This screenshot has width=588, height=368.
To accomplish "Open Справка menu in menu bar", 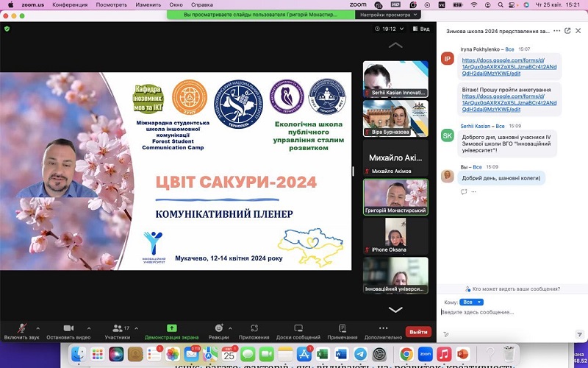I will (202, 4).
